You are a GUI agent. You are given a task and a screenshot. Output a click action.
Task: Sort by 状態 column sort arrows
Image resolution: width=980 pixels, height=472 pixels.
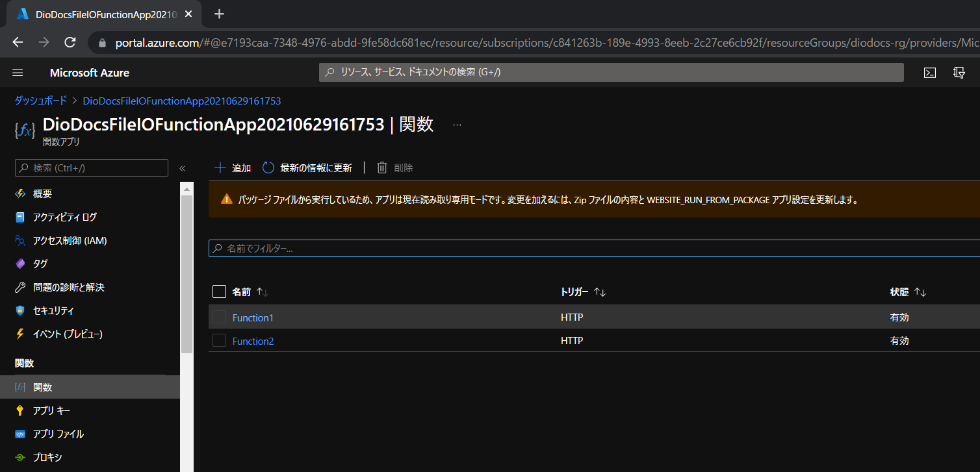tap(920, 292)
